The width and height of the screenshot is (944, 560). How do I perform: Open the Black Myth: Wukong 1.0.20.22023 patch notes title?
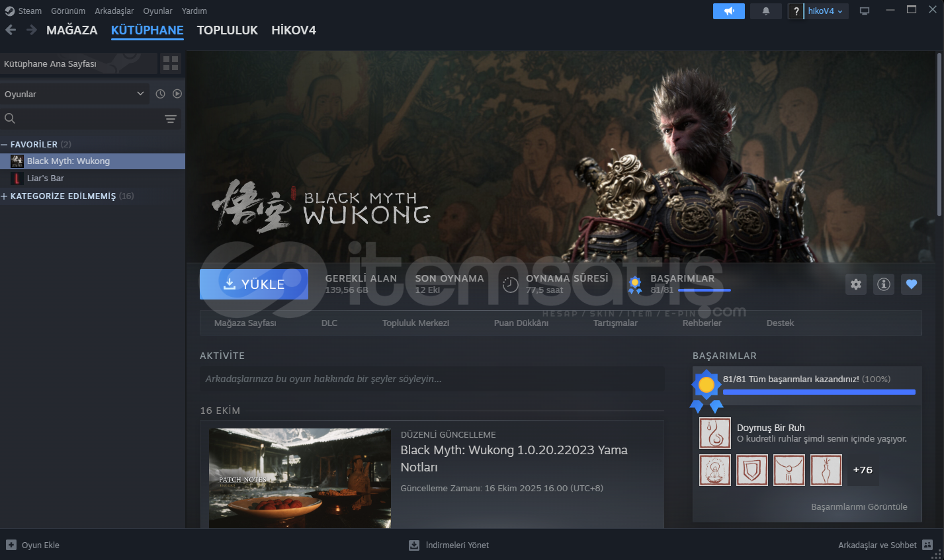(514, 458)
